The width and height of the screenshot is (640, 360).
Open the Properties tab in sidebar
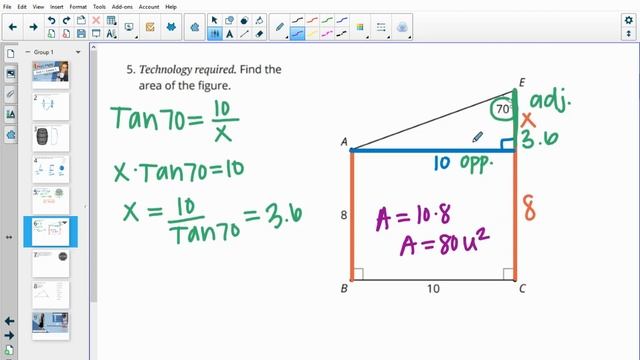(11, 115)
